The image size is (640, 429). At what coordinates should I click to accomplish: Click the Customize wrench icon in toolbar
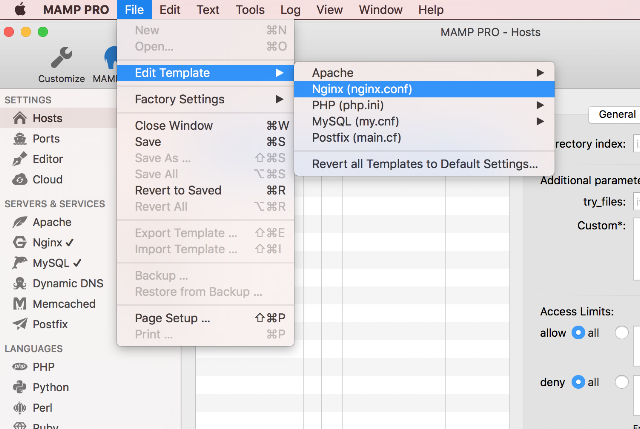point(62,58)
